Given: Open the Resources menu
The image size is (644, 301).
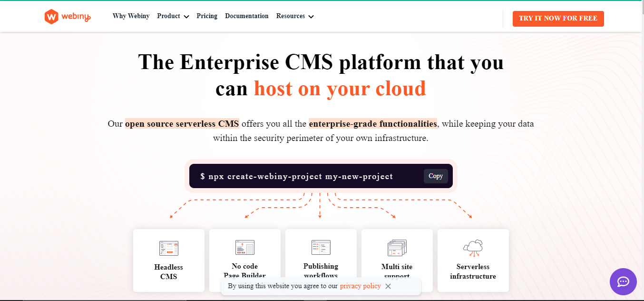Looking at the screenshot, I should click(x=291, y=16).
